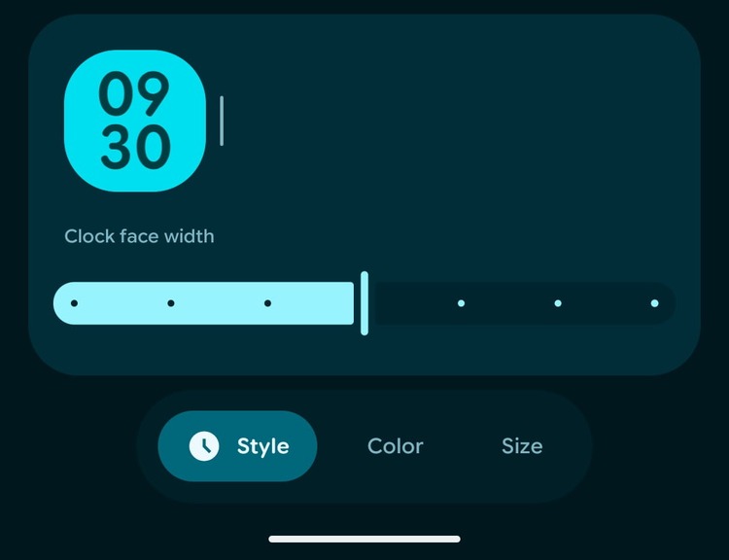Switch to the Color tab

[396, 446]
